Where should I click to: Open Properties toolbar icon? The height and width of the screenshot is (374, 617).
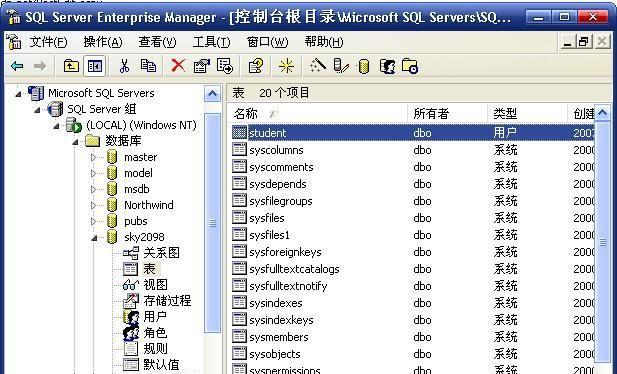pyautogui.click(x=201, y=66)
